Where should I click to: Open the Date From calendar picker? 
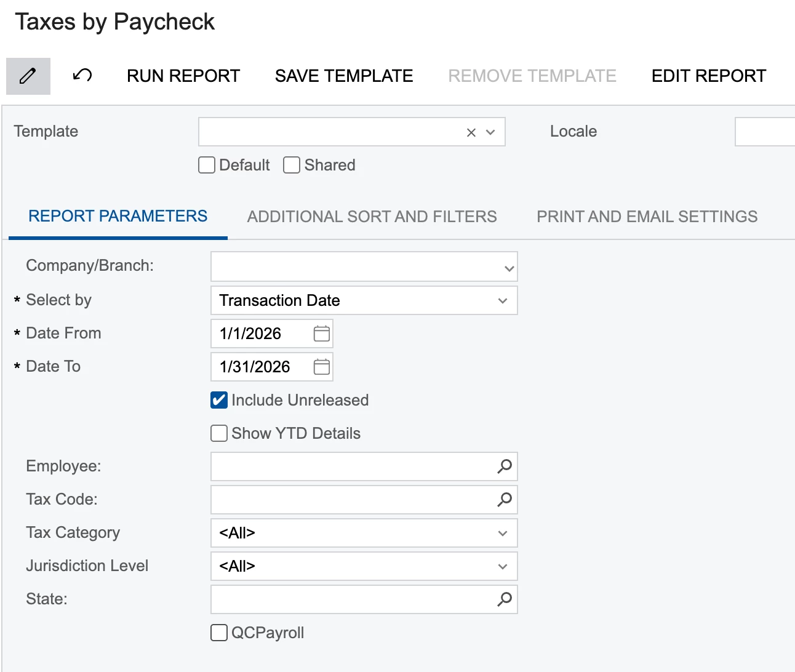pos(321,334)
